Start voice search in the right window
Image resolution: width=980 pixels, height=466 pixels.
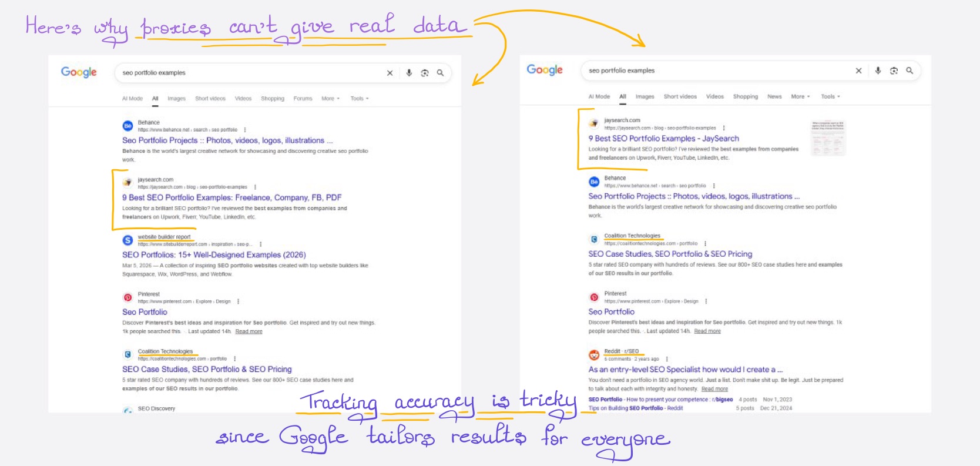coord(878,71)
